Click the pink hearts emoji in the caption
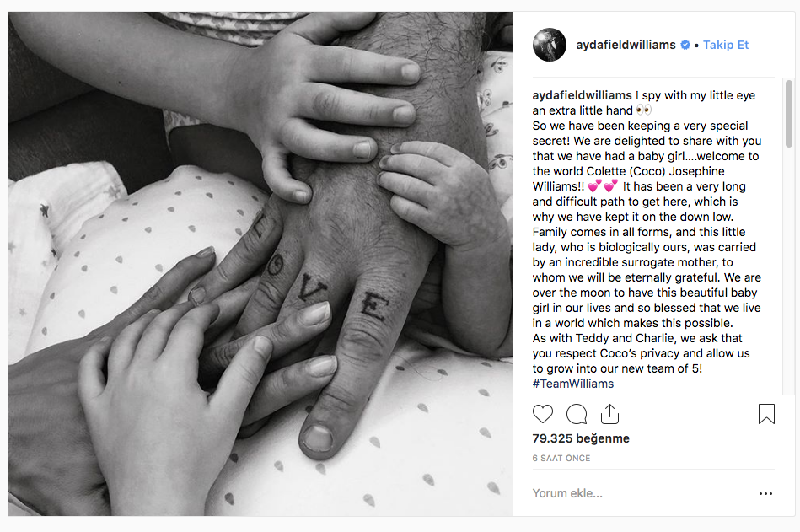 click(x=603, y=186)
